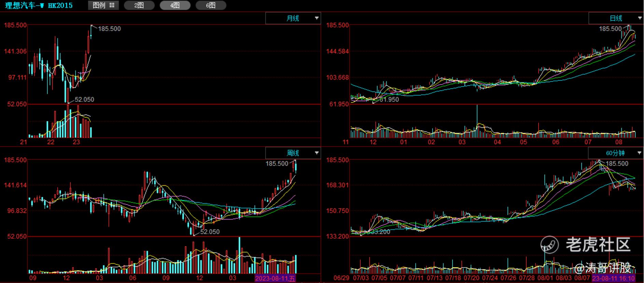This screenshot has height=283, width=644.
Task: Click the 52.050 low annotation on weekly chart
Action: click(x=210, y=232)
